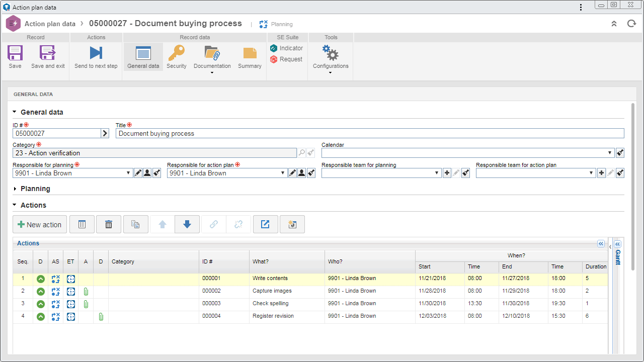The image size is (644, 362).
Task: Collapse the General data section
Action: 15,112
